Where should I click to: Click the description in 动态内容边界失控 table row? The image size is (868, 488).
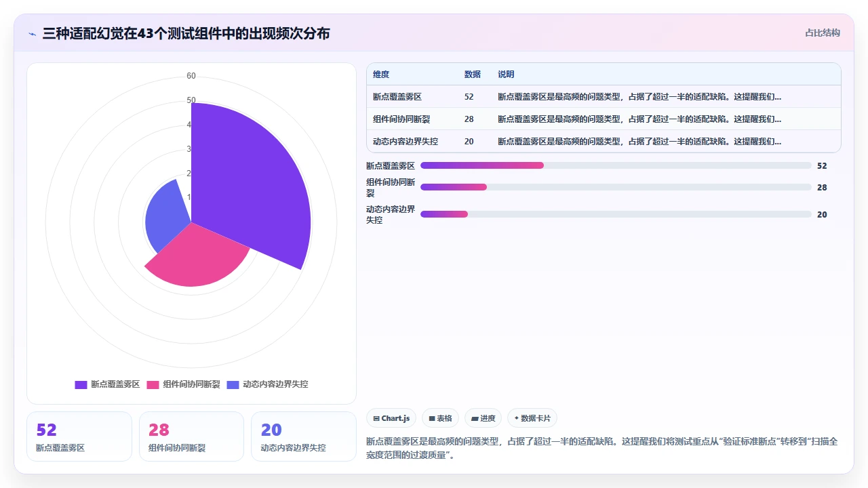(x=639, y=142)
